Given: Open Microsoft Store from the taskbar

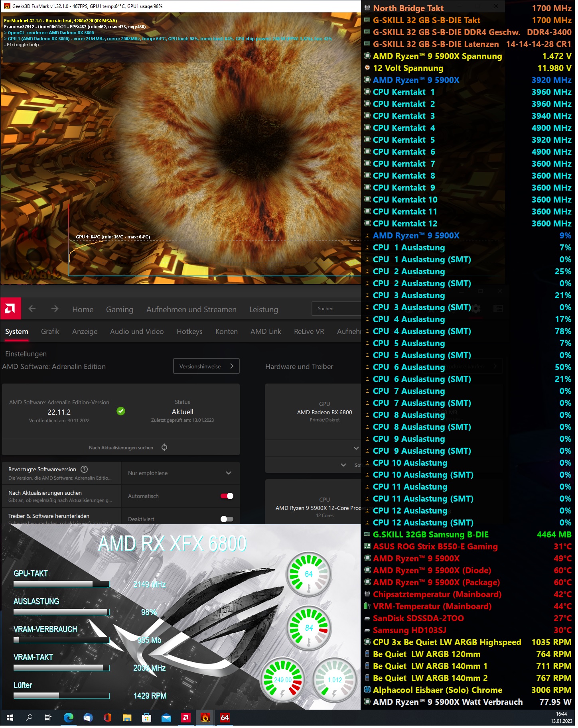Looking at the screenshot, I should [146, 718].
